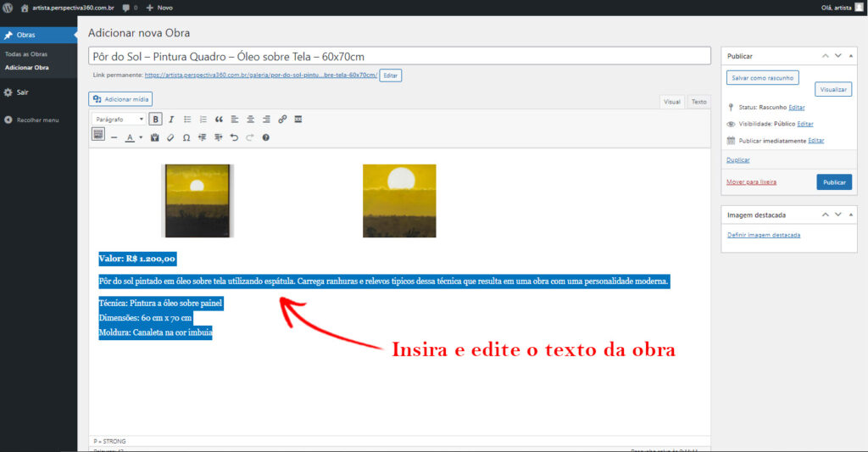Viewport: 868px width, 452px height.
Task: Insert horizontal line
Action: (114, 137)
